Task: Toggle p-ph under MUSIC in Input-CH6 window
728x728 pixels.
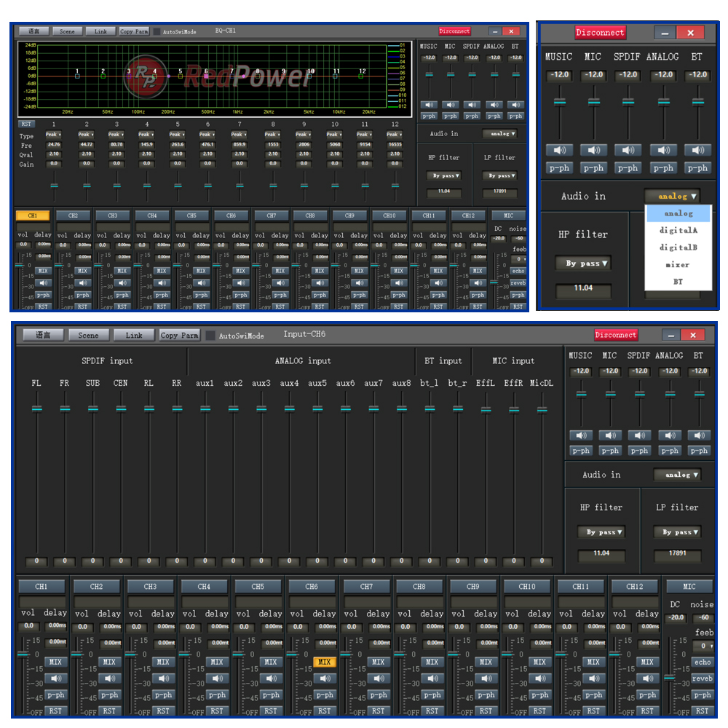Action: pyautogui.click(x=581, y=451)
